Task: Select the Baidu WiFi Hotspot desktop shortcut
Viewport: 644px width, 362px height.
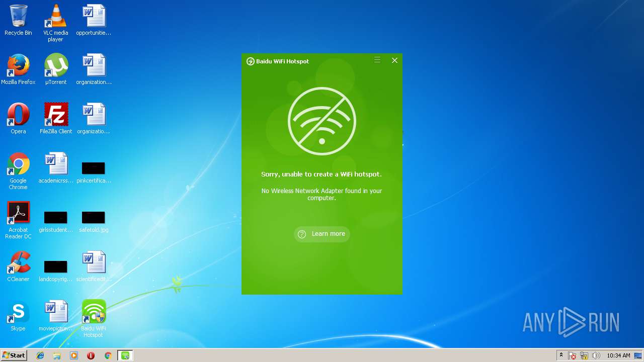Action: (94, 319)
